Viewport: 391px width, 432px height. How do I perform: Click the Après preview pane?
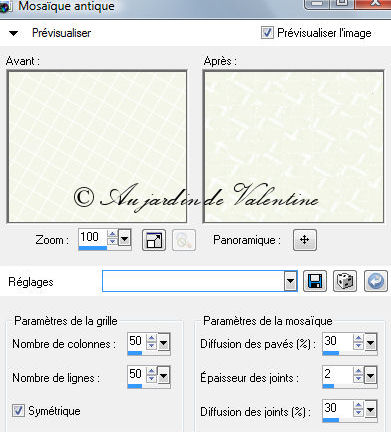[x=293, y=147]
